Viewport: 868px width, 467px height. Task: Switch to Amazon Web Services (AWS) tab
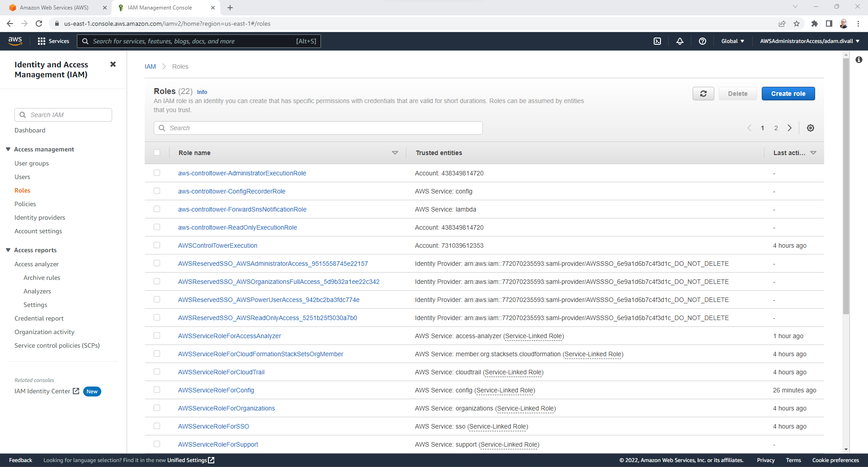54,8
